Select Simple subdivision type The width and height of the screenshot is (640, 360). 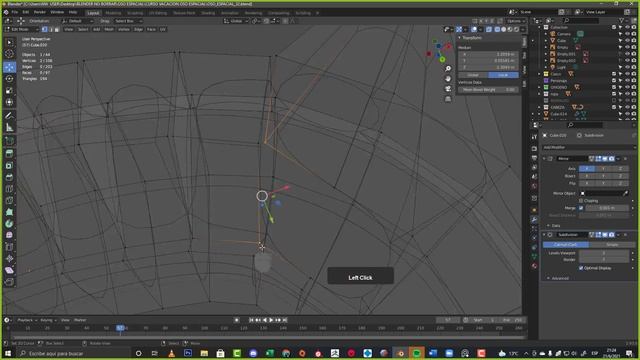tap(612, 244)
